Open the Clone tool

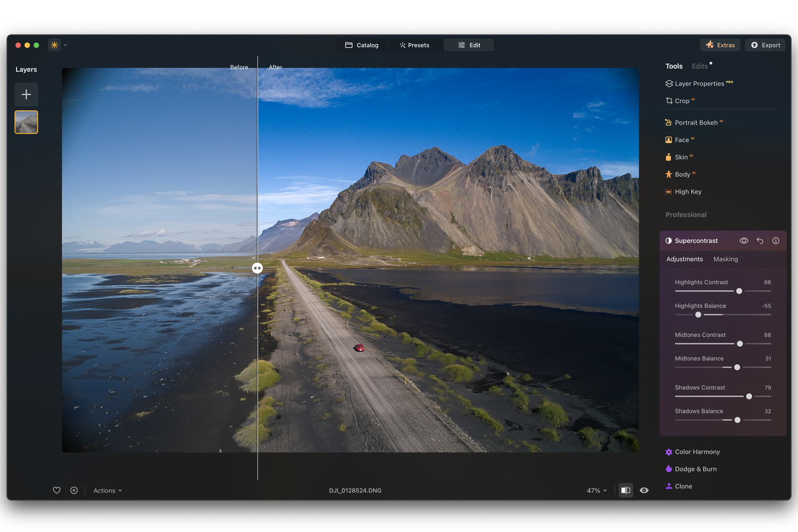tap(678, 486)
